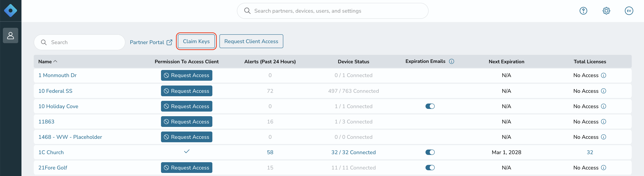644x176 pixels.
Task: Focus the table Search input field
Action: click(80, 42)
